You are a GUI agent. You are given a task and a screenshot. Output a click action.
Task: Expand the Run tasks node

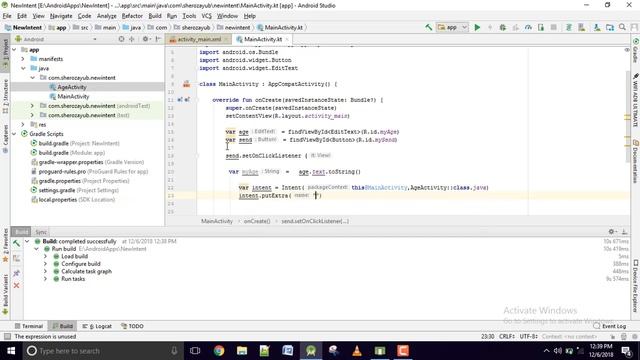coord(45,279)
